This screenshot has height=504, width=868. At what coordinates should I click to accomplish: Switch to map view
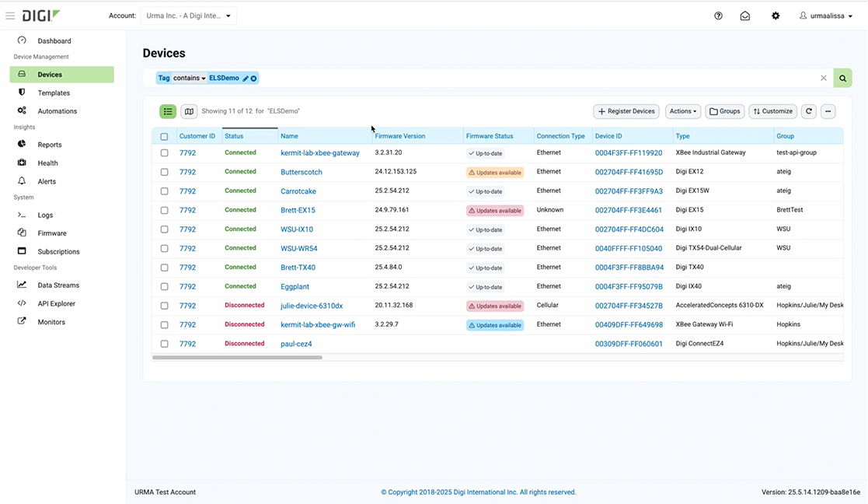pyautogui.click(x=189, y=111)
